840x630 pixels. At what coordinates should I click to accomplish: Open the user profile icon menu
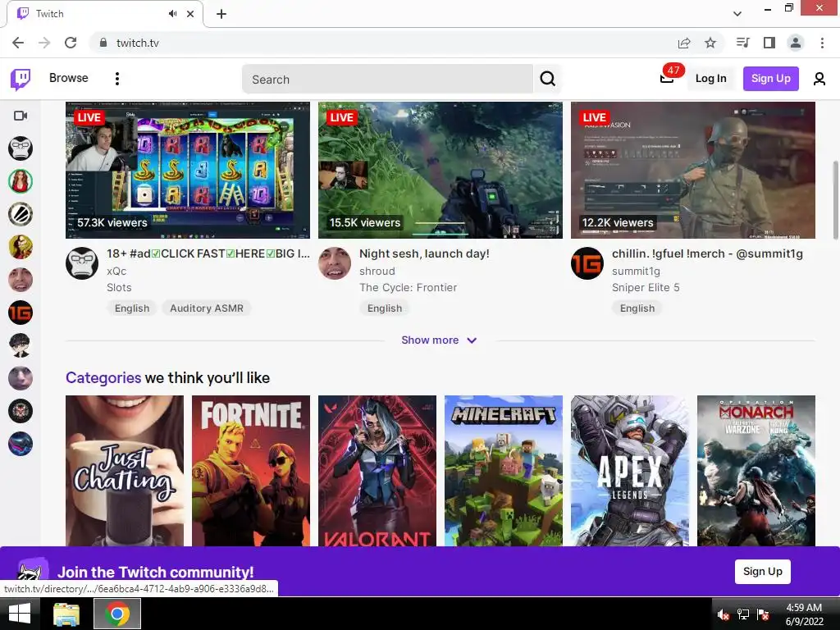[x=819, y=79]
